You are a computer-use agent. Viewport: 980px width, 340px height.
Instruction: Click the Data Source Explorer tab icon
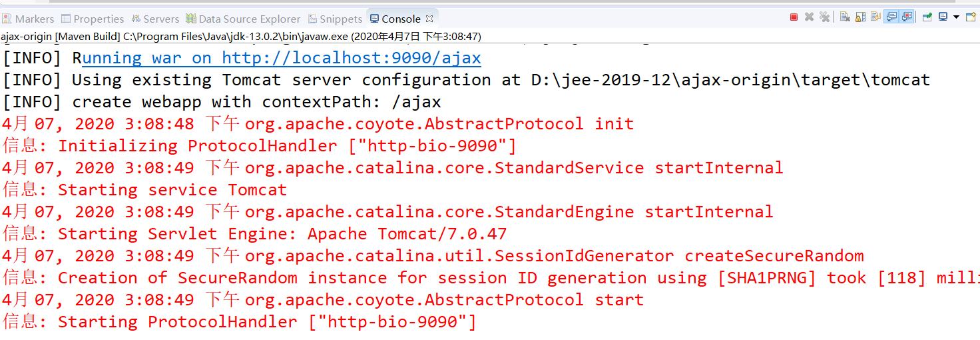pyautogui.click(x=191, y=19)
